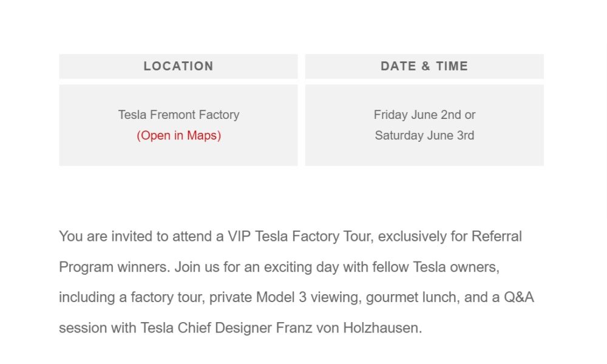The height and width of the screenshot is (364, 607).
Task: Click the name "Franz von Holzhausen"
Action: 347,328
